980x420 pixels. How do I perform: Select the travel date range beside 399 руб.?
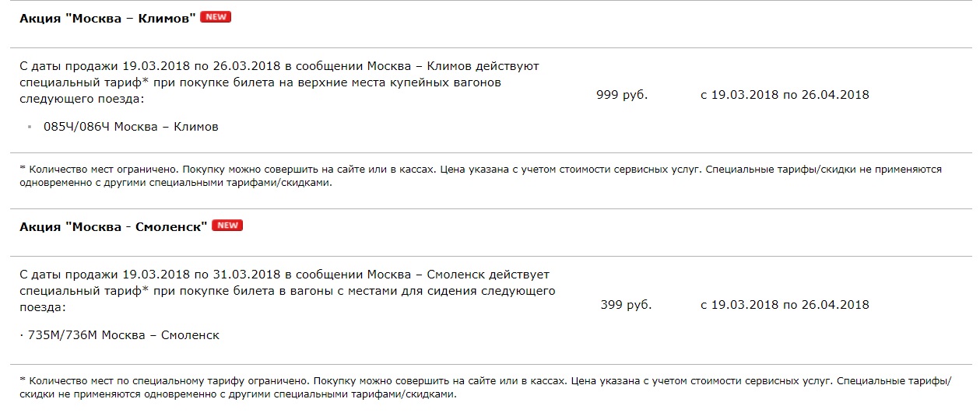[x=785, y=305]
